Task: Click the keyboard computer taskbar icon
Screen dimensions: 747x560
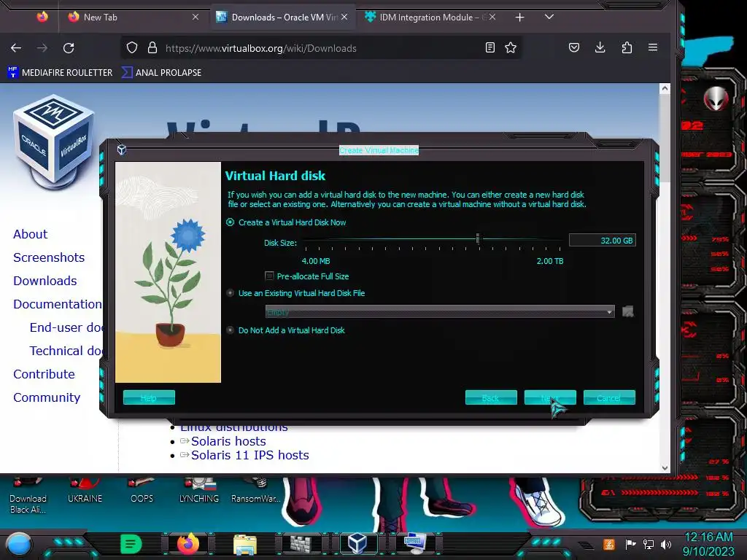Action: click(x=414, y=543)
